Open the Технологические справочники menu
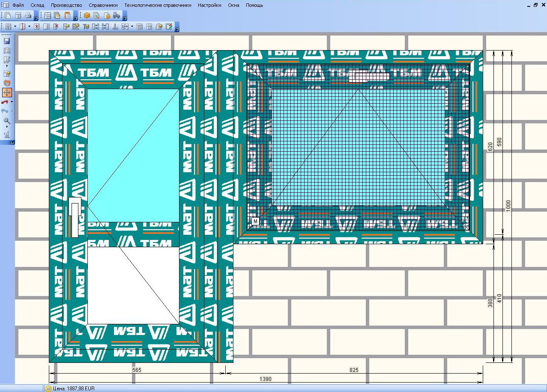Screen dimensions: 547x392 click(x=158, y=5)
